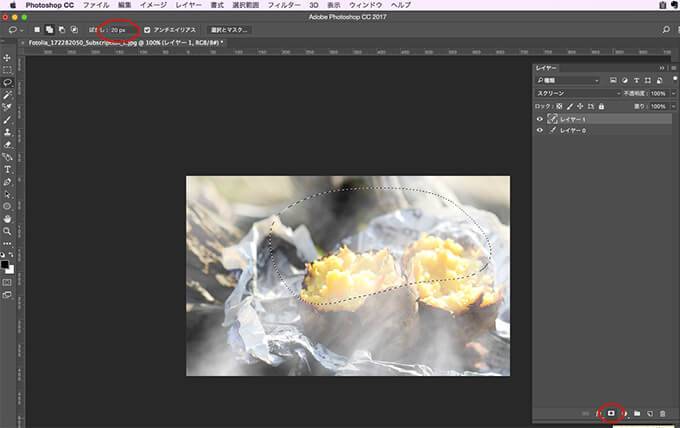Click the Intersect with Selection button
Image resolution: width=680 pixels, height=428 pixels.
coord(74,30)
